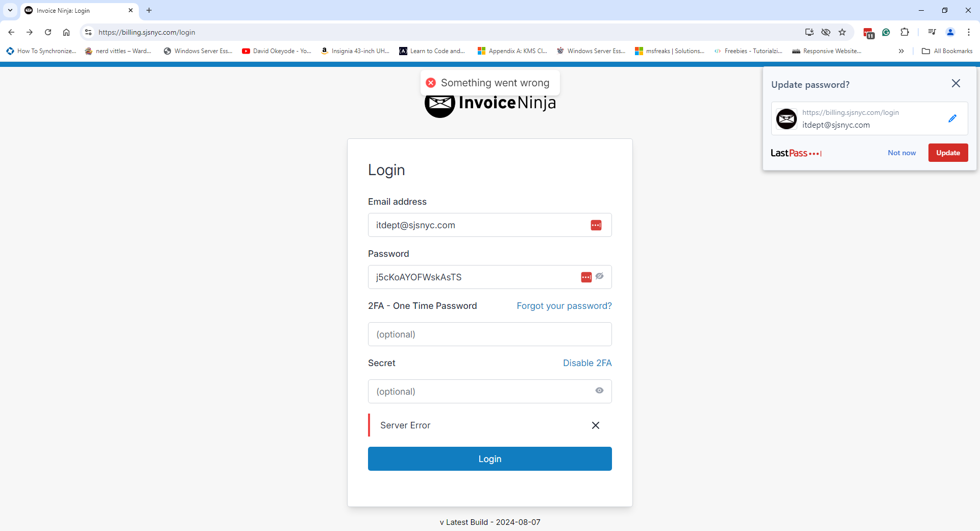Image resolution: width=980 pixels, height=531 pixels.
Task: Focus the Password input field
Action: [x=490, y=277]
